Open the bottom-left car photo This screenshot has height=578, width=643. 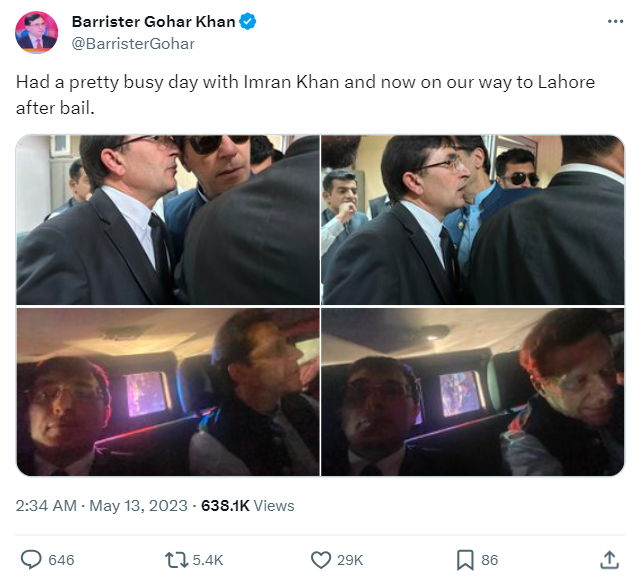[167, 392]
